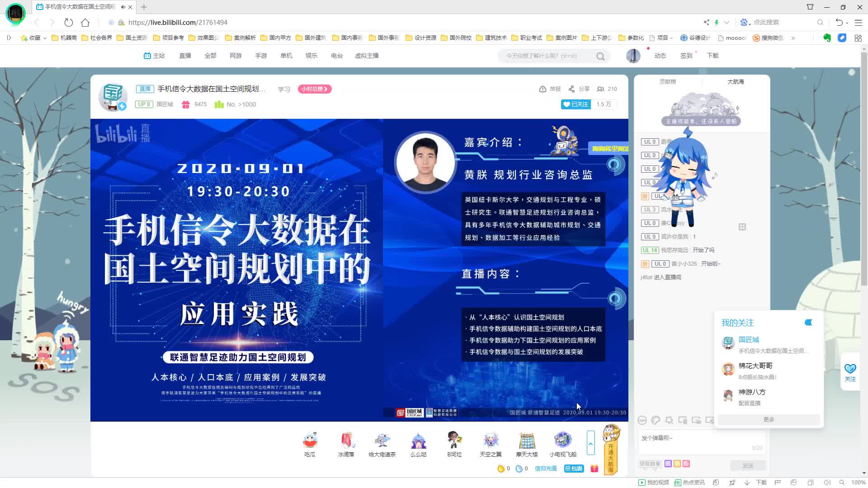Open the user avatar in header
868x488 pixels.
[x=633, y=56]
